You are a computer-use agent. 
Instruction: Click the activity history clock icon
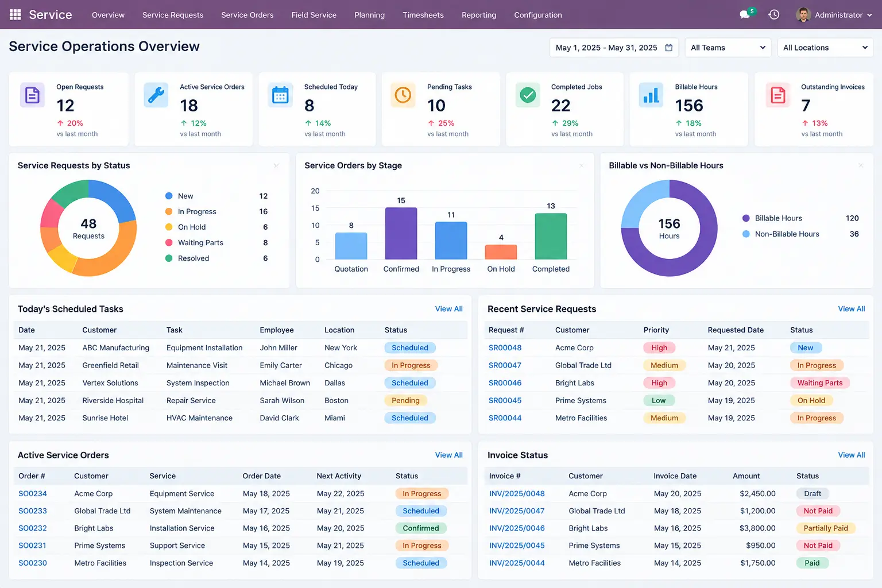774,15
